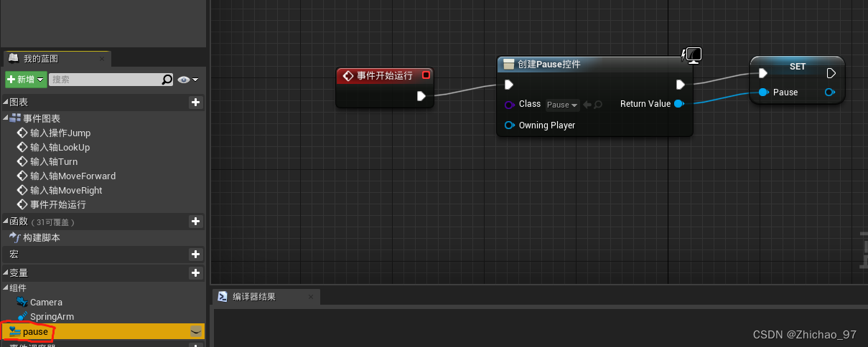Collapse the 函数 section
Image resolution: width=868 pixels, height=347 pixels.
[x=5, y=222]
